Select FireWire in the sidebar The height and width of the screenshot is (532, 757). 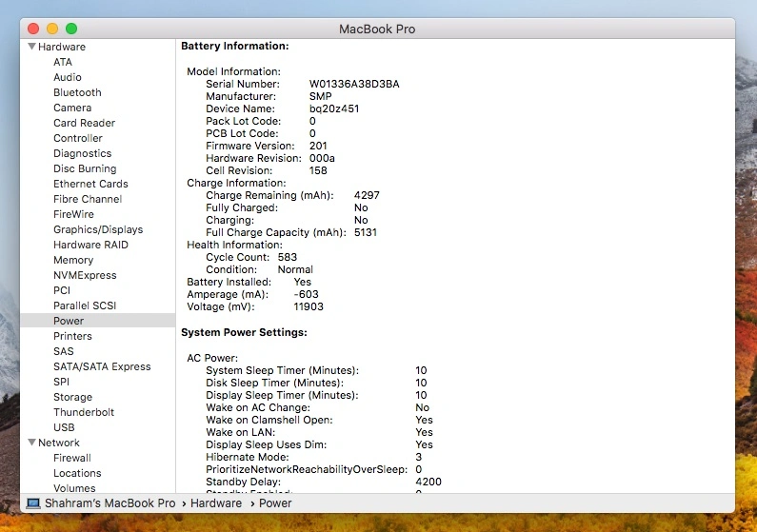73,214
